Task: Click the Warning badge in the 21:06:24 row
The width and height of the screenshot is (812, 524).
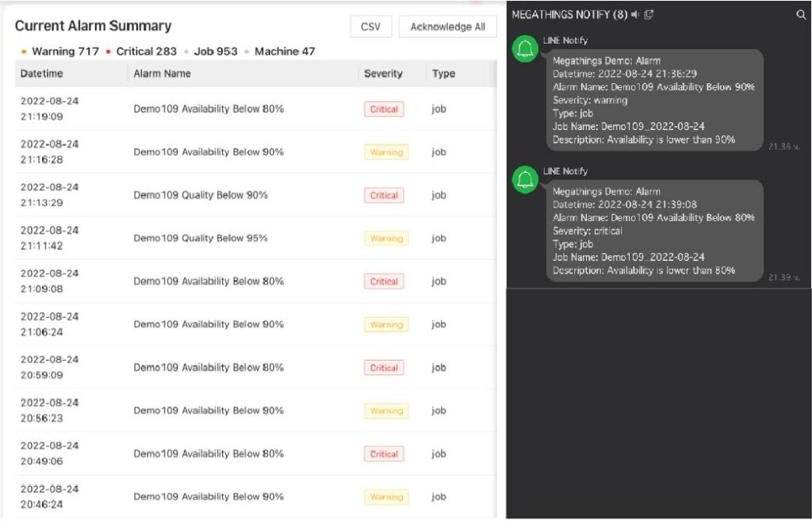Action: coord(386,325)
